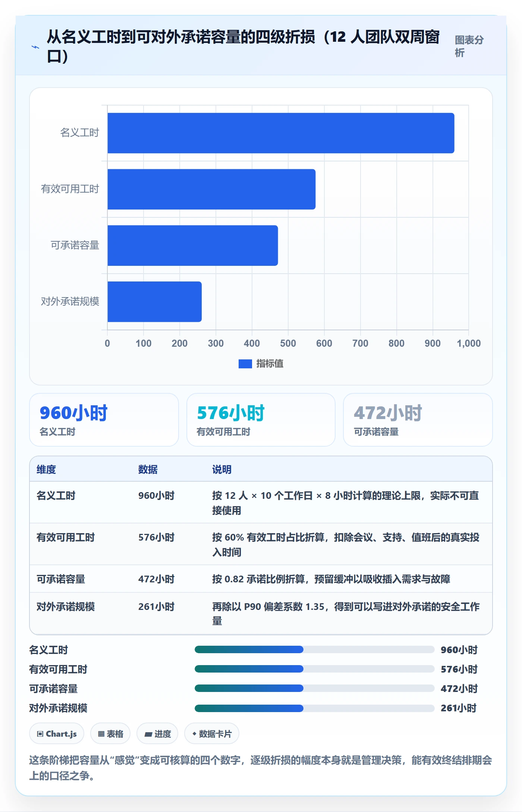The height and width of the screenshot is (812, 522).
Task: Click the 图表分析 label in header
Action: click(469, 46)
